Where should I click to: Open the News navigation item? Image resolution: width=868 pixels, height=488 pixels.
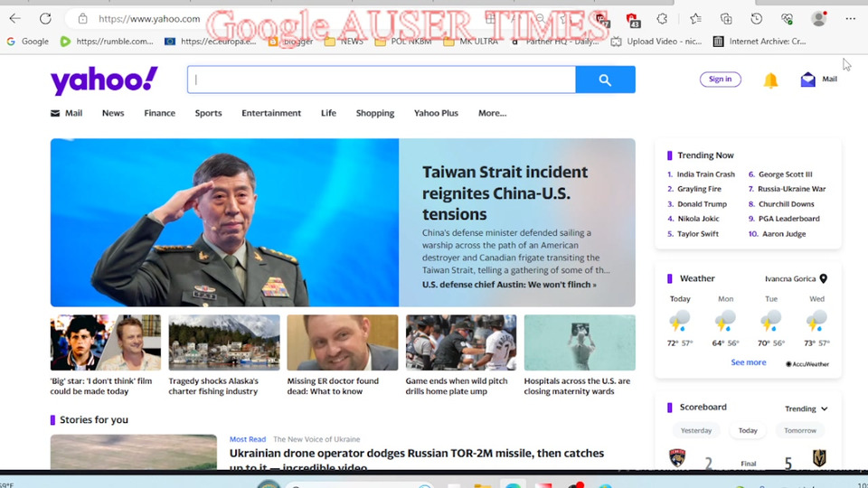(x=113, y=113)
